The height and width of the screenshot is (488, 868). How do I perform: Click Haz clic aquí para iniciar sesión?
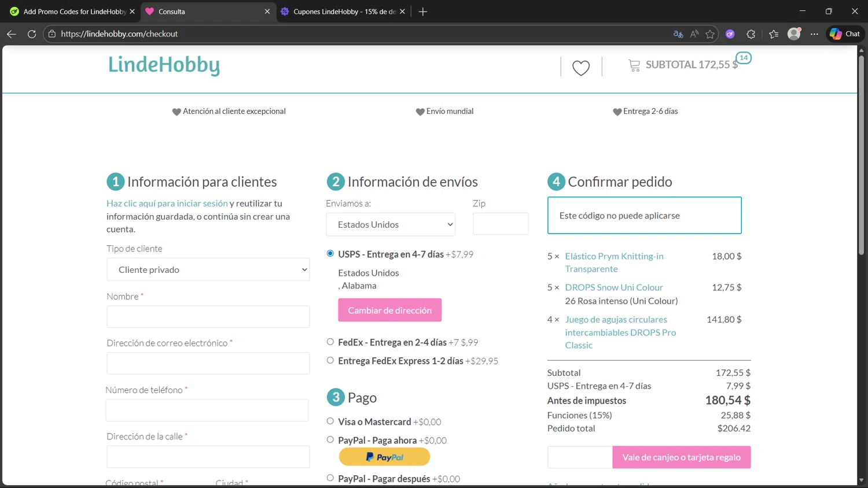click(x=167, y=204)
